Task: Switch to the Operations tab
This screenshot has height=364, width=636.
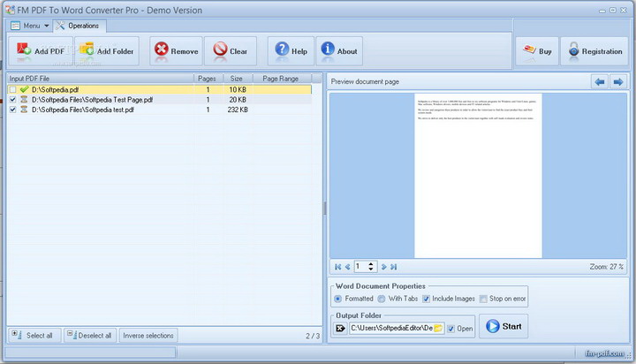Action: 79,26
